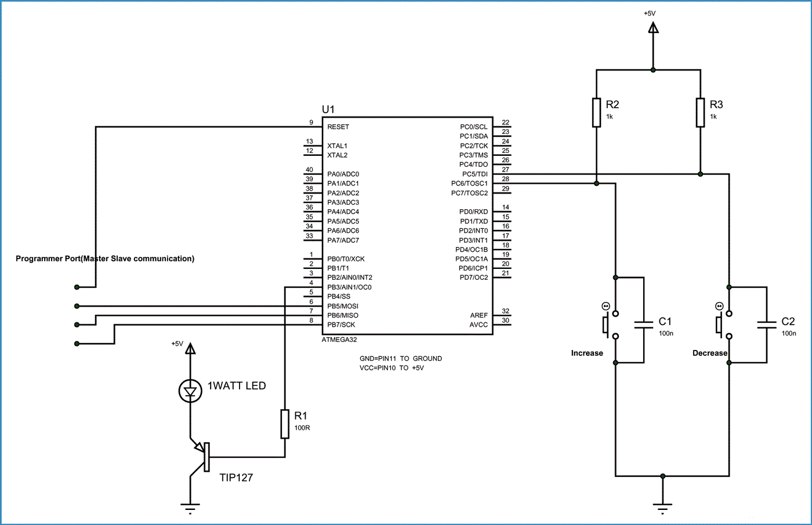Click the U1 component label

(x=328, y=109)
